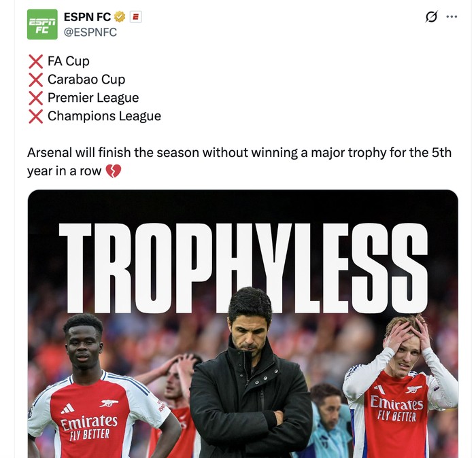Open the three-dot More options menu
Image resolution: width=476 pixels, height=458 pixels.
452,17
